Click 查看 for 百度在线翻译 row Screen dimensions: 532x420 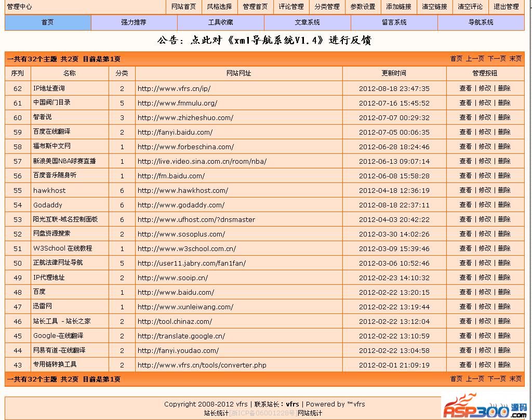[465, 132]
